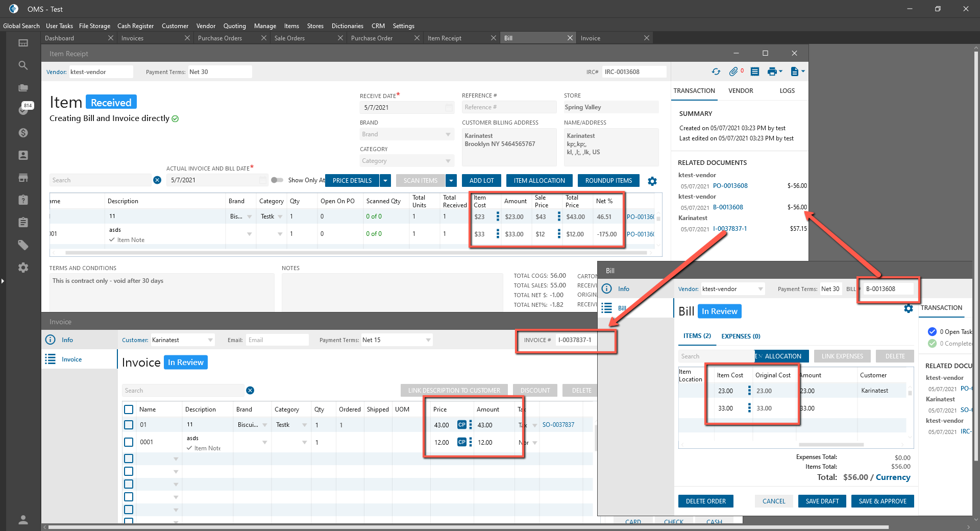Viewport: 980px width, 531px height.
Task: Open the dollar sign icon in sidebar
Action: click(x=23, y=133)
